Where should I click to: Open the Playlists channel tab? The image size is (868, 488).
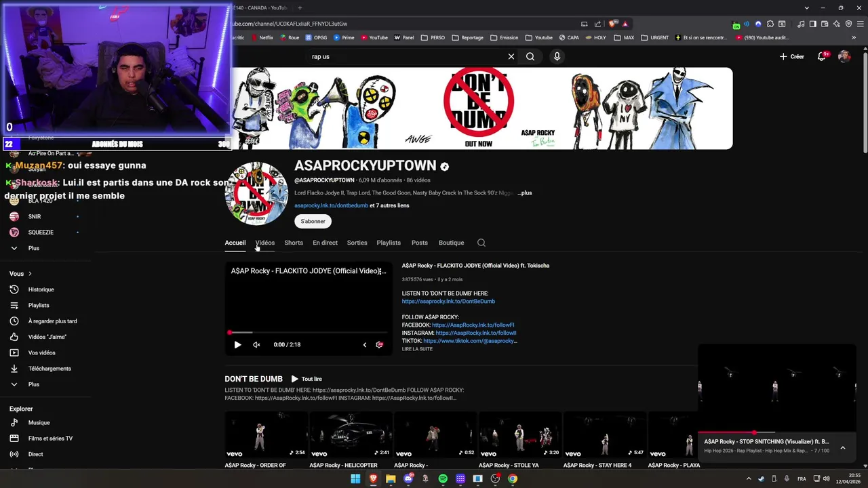(389, 243)
